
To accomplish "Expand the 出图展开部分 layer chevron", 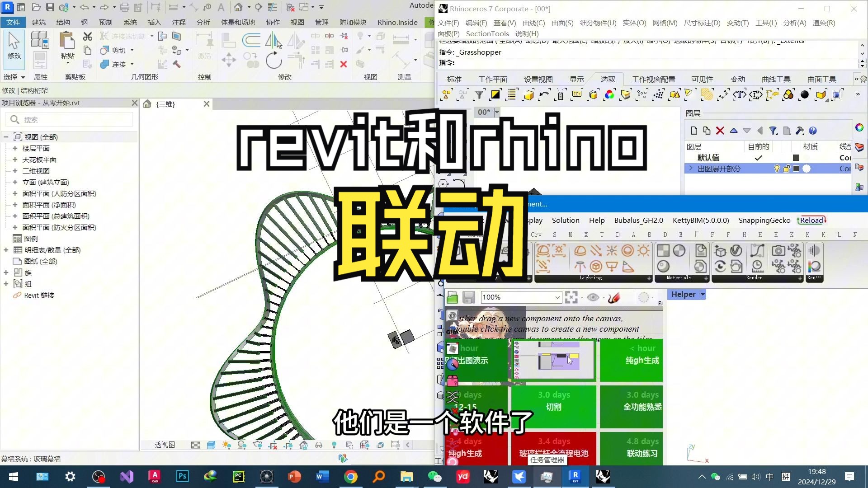I will point(690,168).
